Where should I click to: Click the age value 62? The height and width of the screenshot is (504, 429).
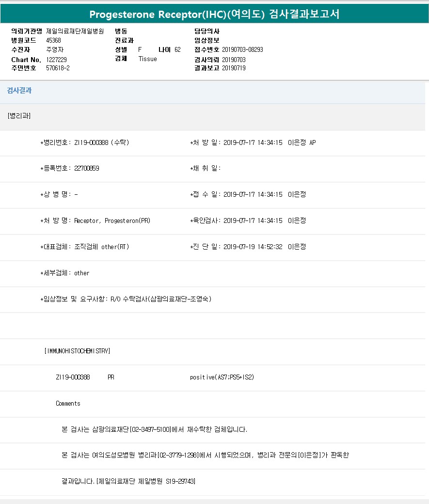click(177, 49)
